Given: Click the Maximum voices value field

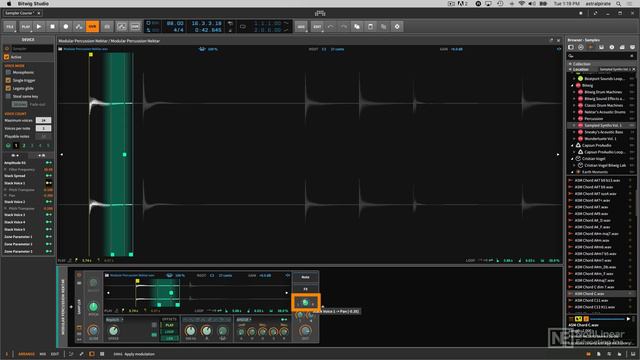Looking at the screenshot, I should coord(43,120).
